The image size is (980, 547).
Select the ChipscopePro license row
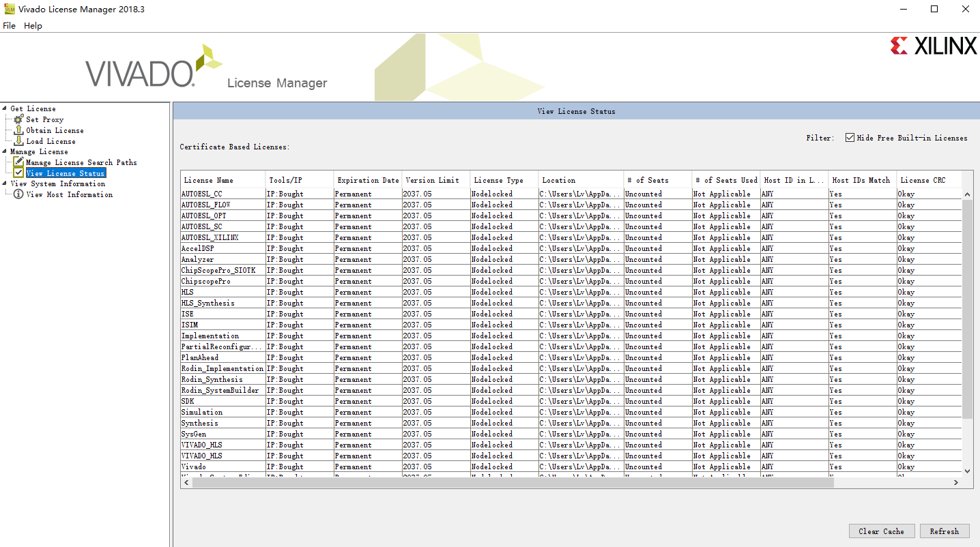pos(571,281)
